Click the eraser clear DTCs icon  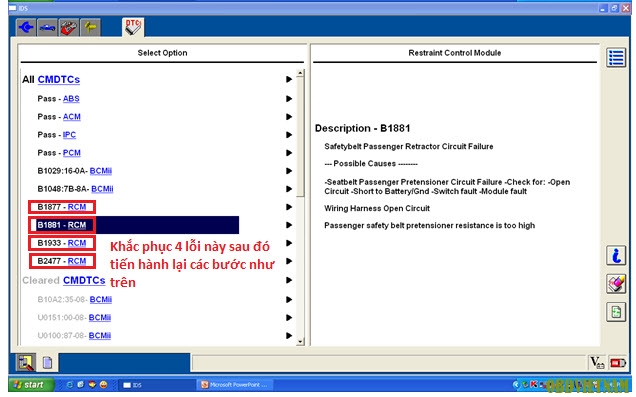point(616,283)
